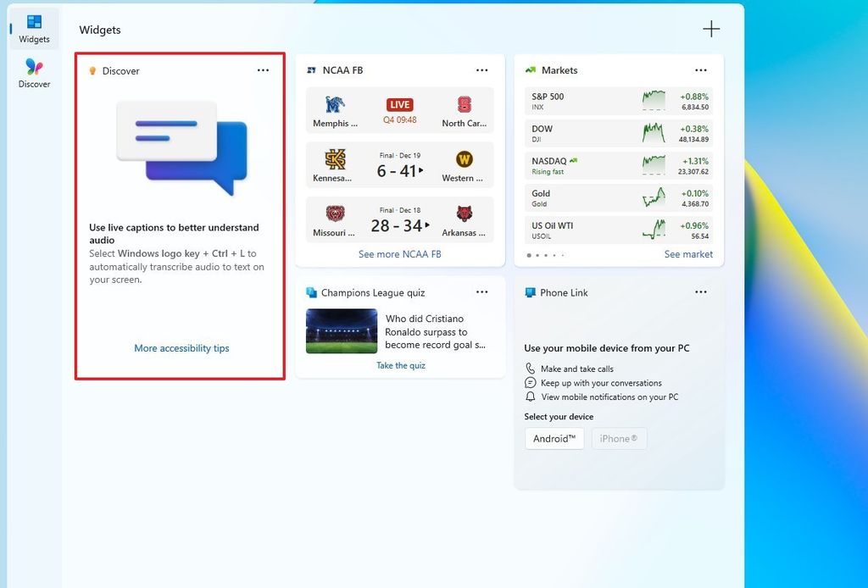
Task: Open See more NCAA FB link
Action: point(400,254)
